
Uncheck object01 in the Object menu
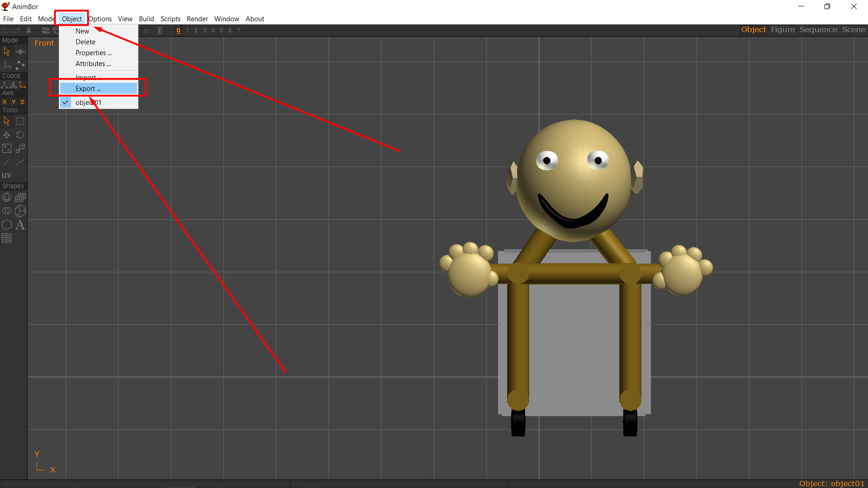coord(89,102)
